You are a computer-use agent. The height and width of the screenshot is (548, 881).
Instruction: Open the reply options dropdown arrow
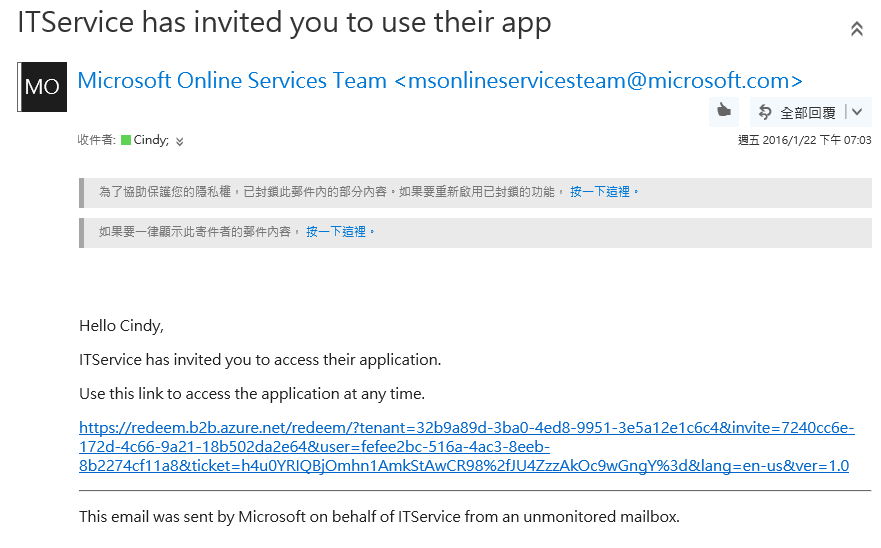(x=857, y=112)
